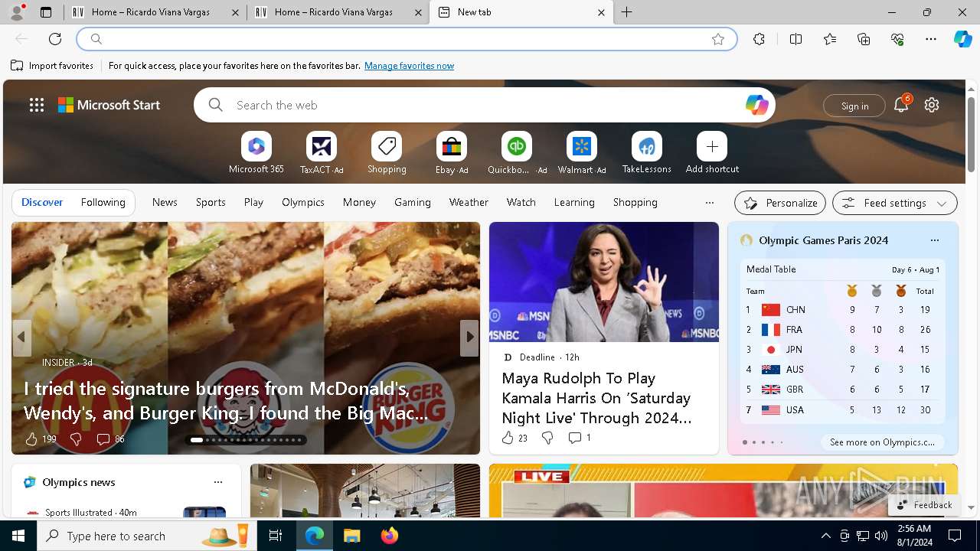Open the News category
Viewport: 980px width, 551px height.
coord(165,203)
